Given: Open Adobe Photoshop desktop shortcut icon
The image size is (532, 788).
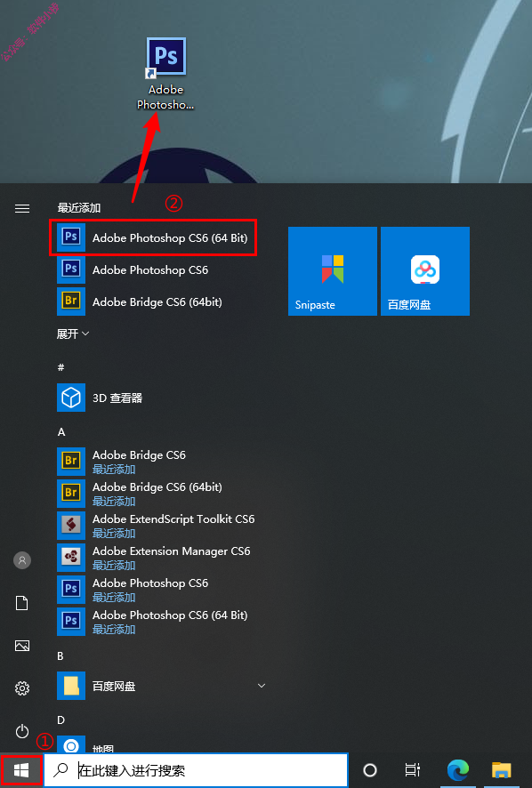Looking at the screenshot, I should coord(166,73).
